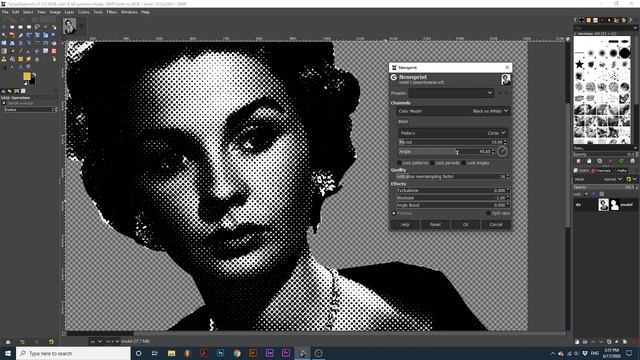Open the layer Mode dropdown
Screen dimensions: 640x360
pyautogui.click(x=599, y=179)
